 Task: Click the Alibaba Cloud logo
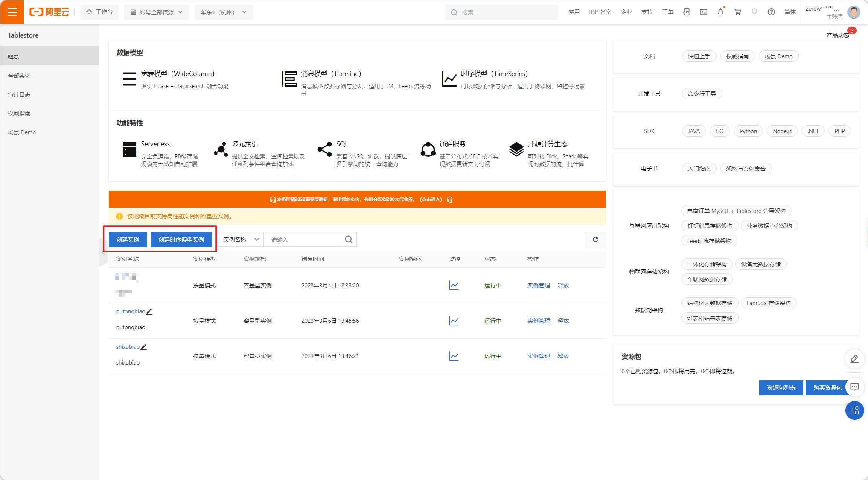click(49, 12)
